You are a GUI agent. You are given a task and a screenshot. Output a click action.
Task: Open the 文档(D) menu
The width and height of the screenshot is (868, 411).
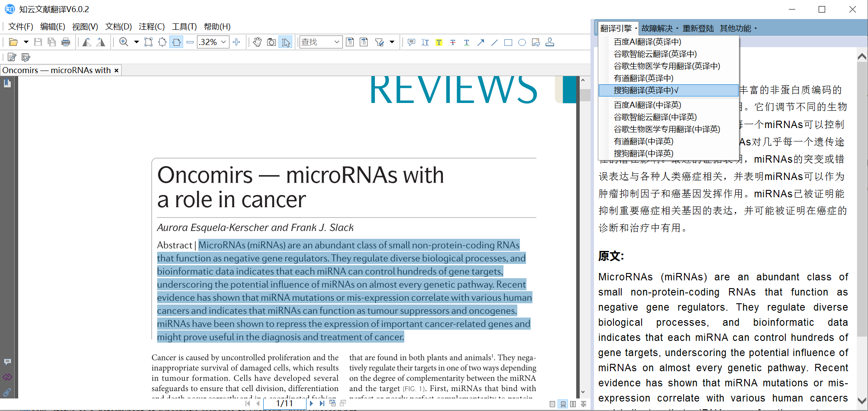[119, 26]
